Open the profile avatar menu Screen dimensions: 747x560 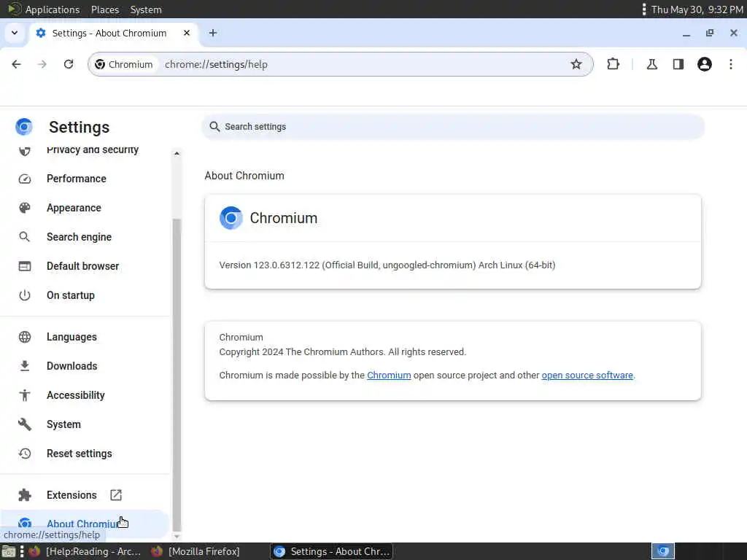tap(704, 64)
